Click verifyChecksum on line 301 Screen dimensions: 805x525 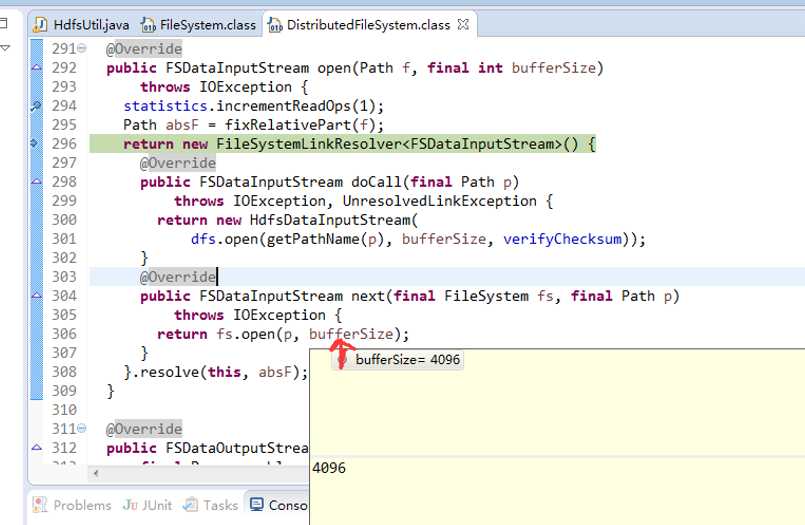pyautogui.click(x=562, y=239)
